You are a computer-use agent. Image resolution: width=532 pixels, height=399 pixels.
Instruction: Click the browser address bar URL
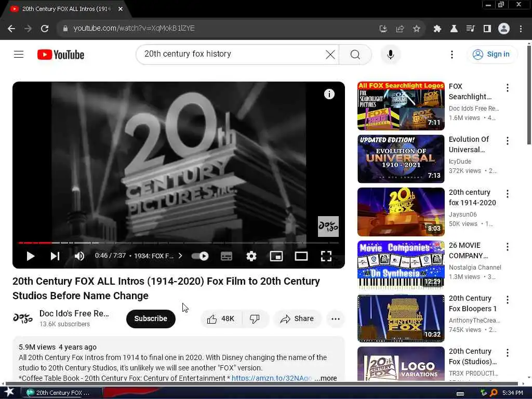click(x=134, y=28)
